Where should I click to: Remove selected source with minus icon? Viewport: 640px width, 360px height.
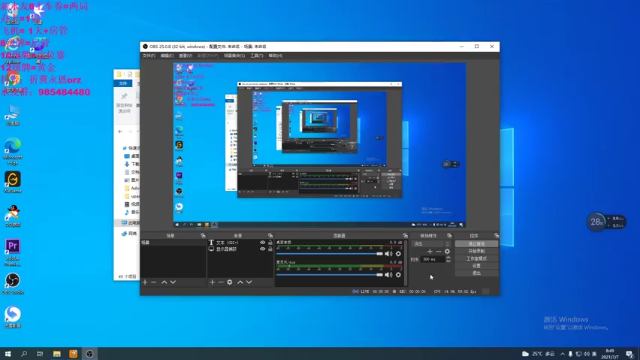[x=221, y=282]
